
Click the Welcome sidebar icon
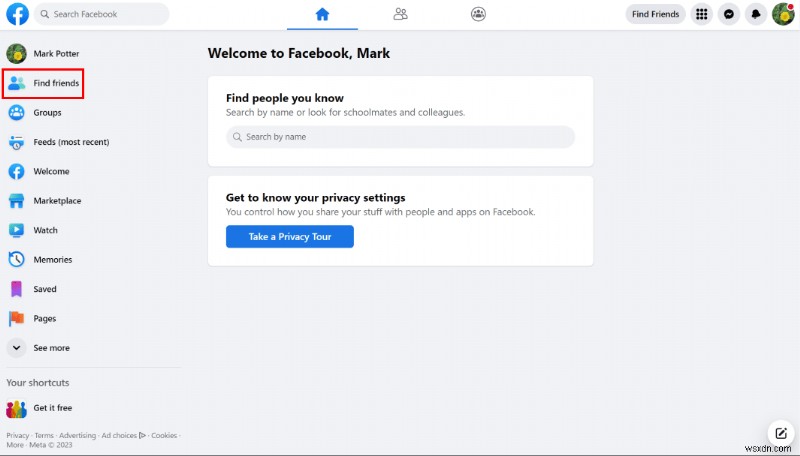click(16, 171)
